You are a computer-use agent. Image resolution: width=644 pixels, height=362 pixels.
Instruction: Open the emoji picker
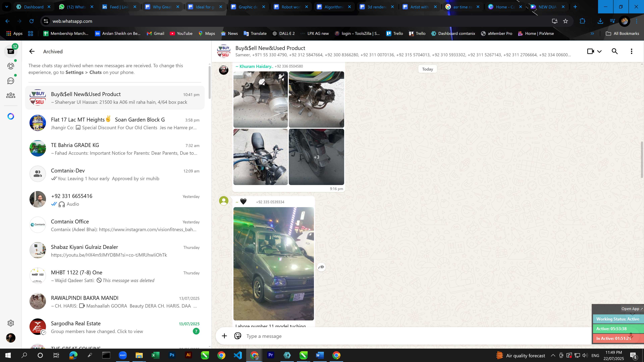(238, 336)
